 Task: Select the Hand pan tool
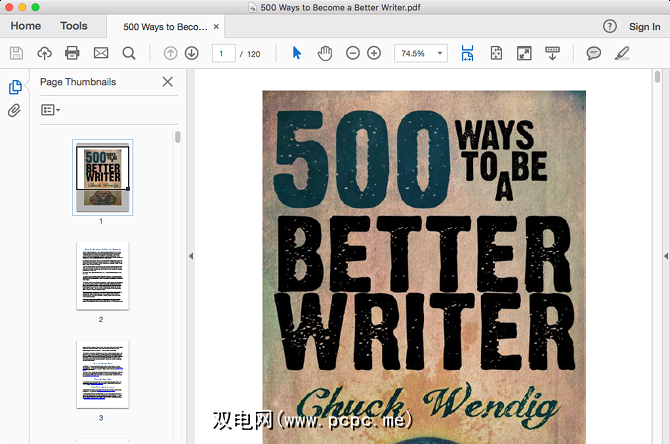tap(324, 53)
